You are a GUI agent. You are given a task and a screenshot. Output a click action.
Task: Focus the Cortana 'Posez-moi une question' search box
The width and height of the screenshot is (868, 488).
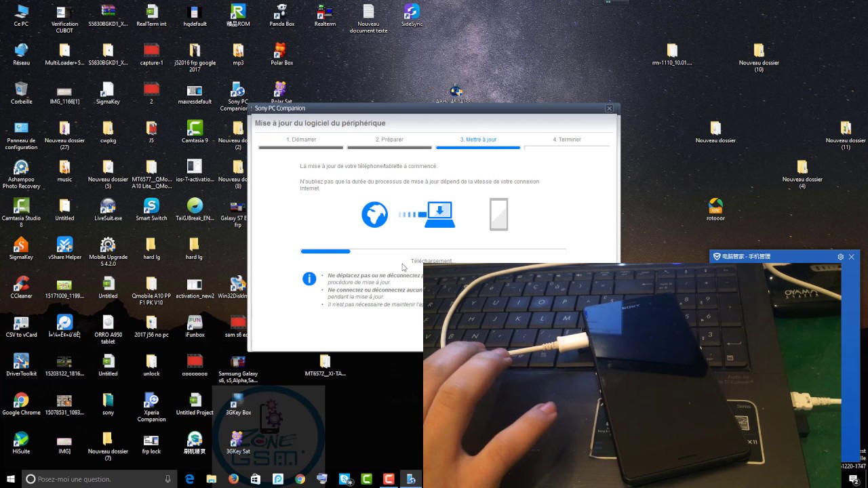pyautogui.click(x=100, y=479)
